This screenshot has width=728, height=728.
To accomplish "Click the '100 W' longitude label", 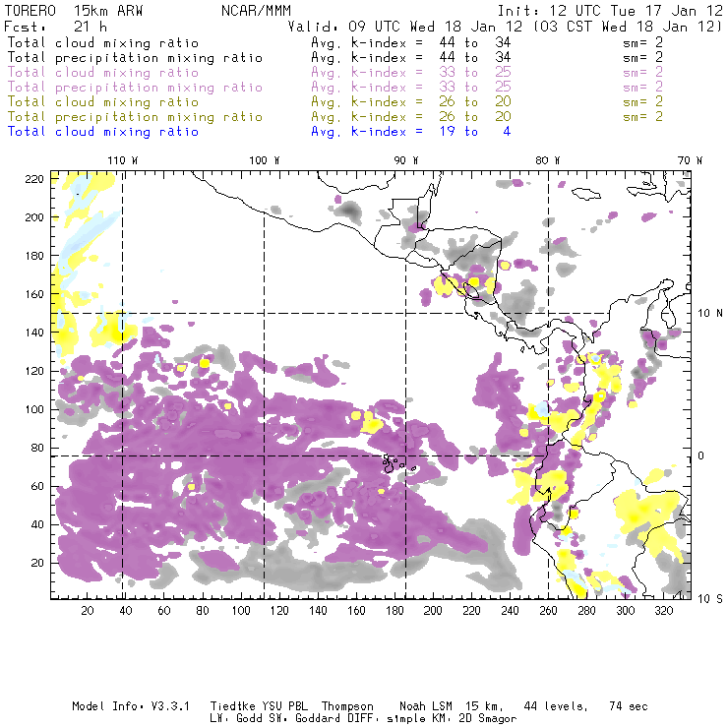I will (265, 160).
